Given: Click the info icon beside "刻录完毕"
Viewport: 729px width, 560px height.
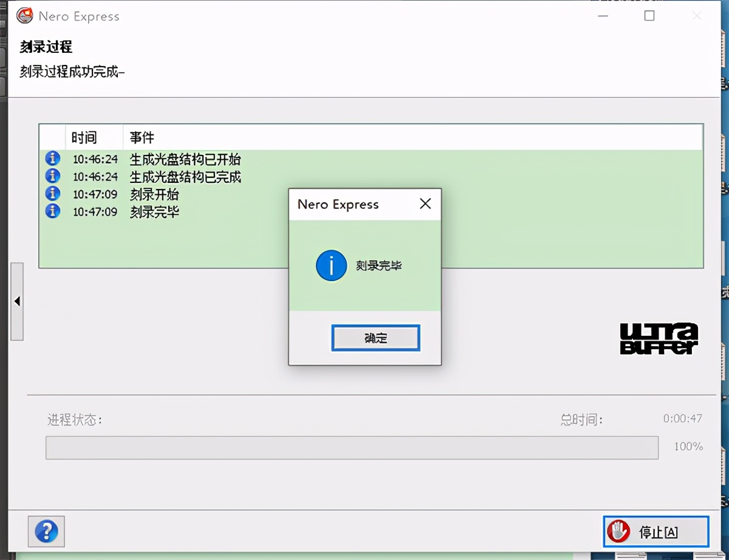Looking at the screenshot, I should click(x=53, y=212).
